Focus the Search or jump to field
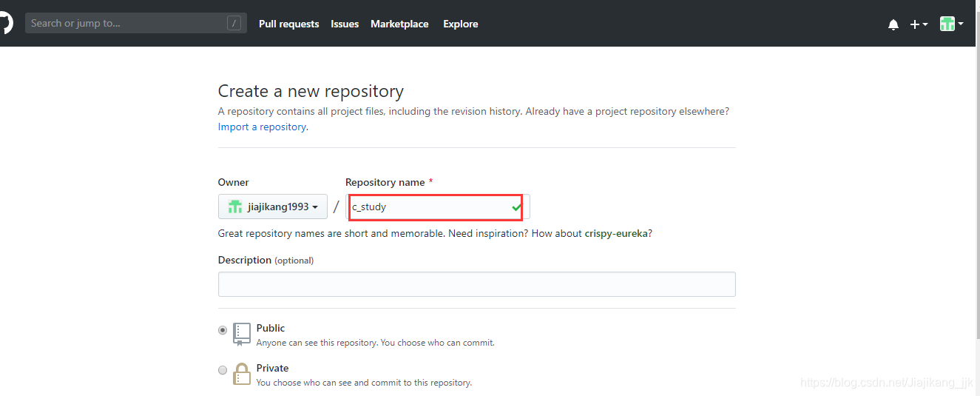 [136, 23]
